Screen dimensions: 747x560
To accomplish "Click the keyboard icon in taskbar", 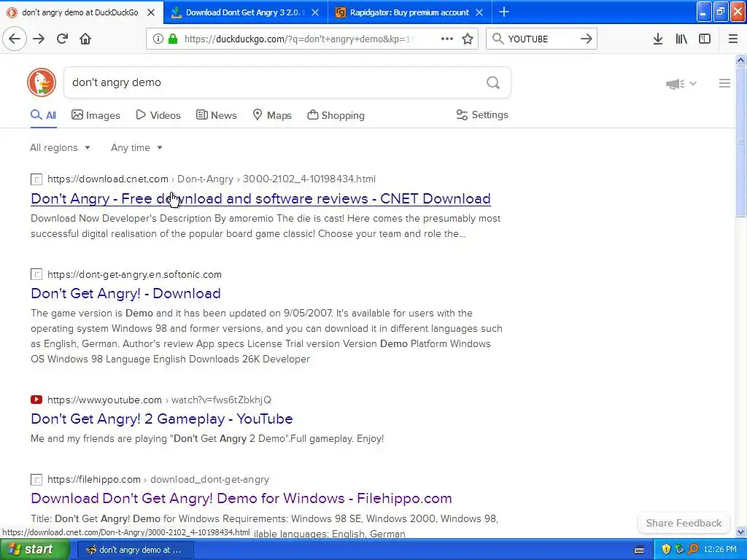I will (639, 550).
